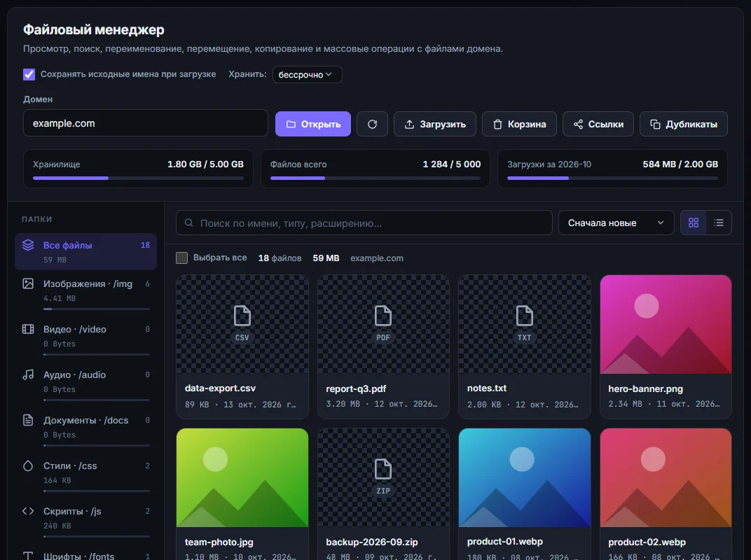Switch to list view layout
The image size is (751, 560).
[719, 223]
